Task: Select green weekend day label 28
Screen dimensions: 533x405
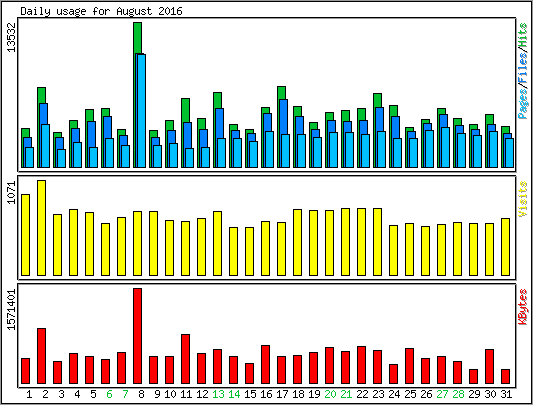Action: tap(458, 394)
